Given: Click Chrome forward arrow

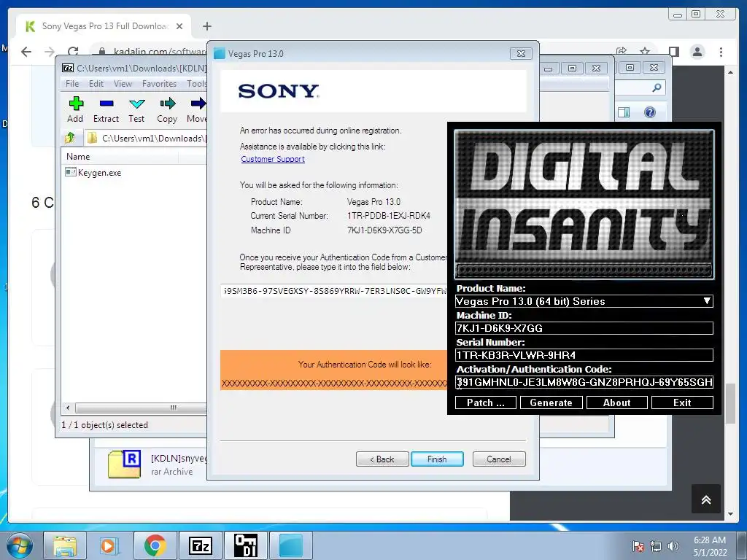Looking at the screenshot, I should (x=50, y=52).
